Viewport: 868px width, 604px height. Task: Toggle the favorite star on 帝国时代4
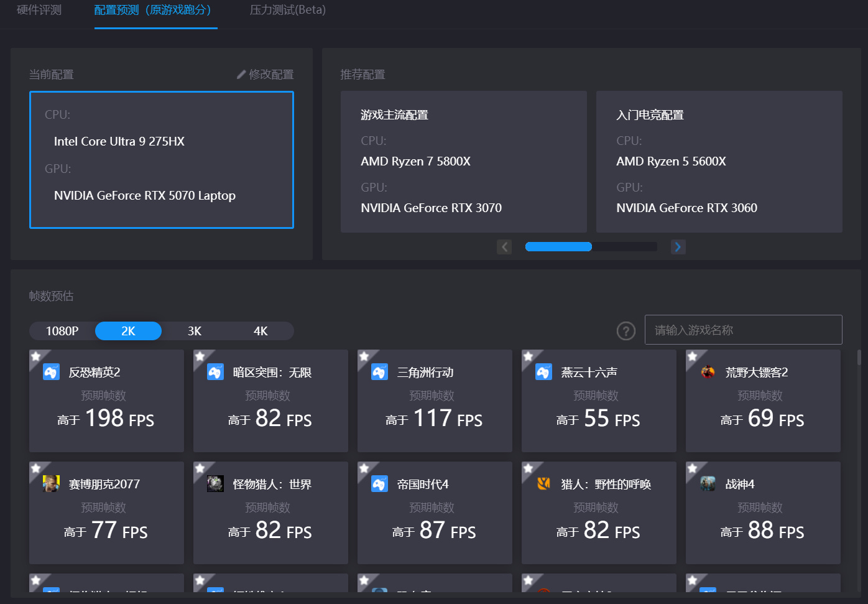[x=364, y=468]
